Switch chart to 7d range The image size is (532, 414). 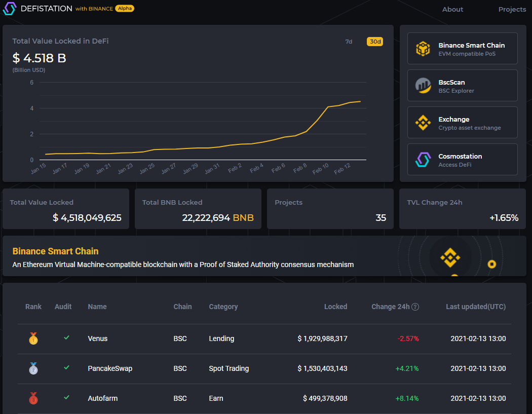click(x=349, y=42)
